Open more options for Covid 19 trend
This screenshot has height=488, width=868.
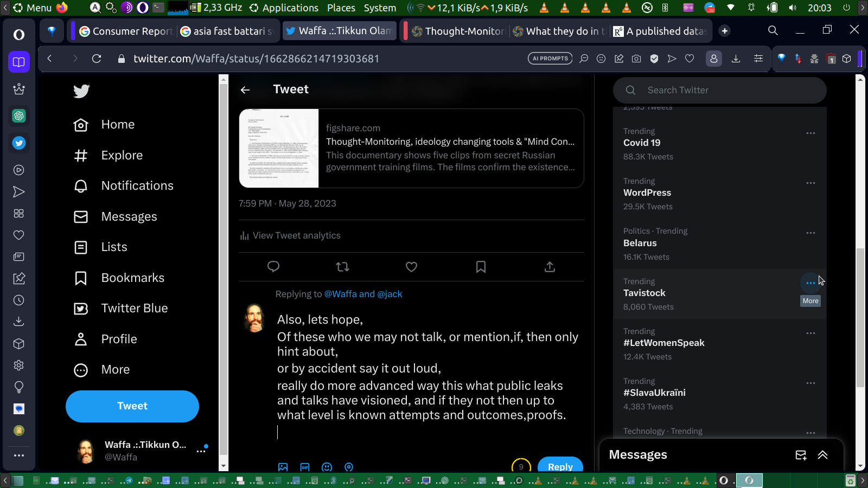click(810, 133)
